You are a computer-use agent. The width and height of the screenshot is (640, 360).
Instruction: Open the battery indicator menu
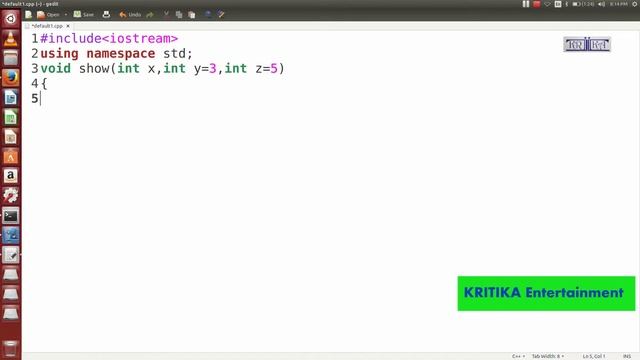(x=583, y=4)
